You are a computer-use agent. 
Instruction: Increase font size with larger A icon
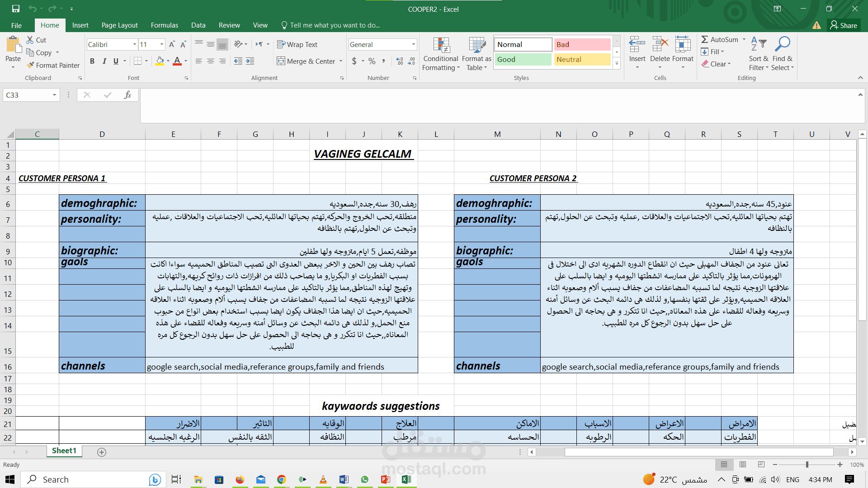172,44
